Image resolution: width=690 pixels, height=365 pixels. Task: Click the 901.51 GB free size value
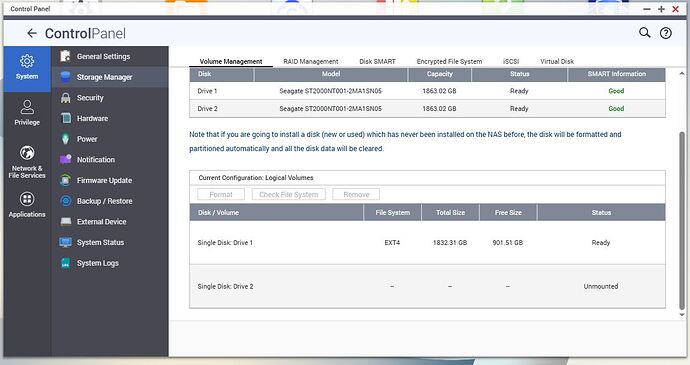[x=508, y=243]
